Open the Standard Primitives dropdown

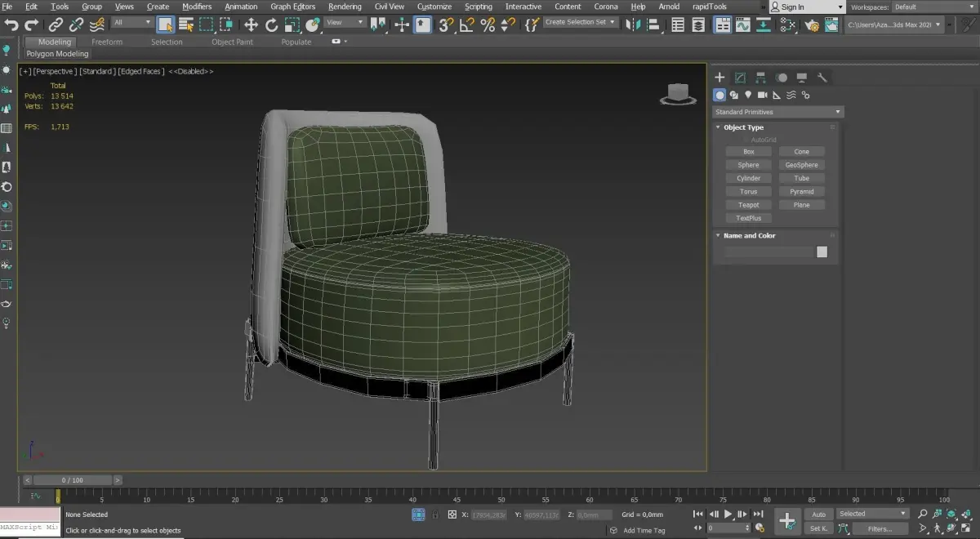click(777, 112)
